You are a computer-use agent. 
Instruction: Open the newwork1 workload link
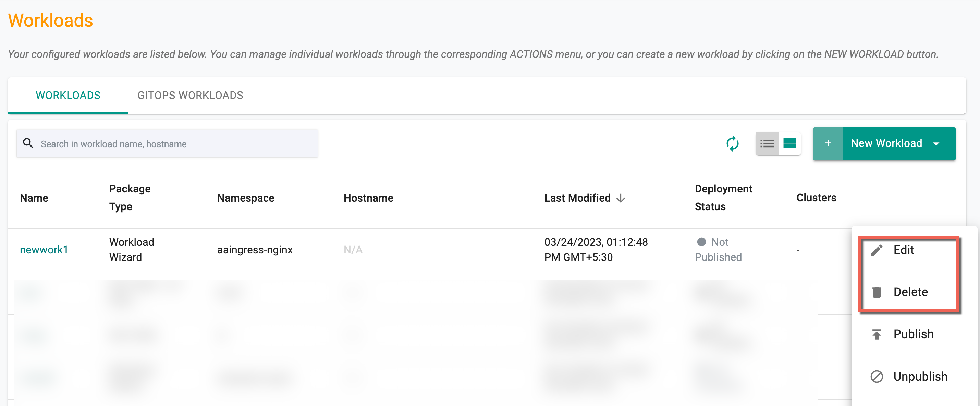[x=44, y=250]
